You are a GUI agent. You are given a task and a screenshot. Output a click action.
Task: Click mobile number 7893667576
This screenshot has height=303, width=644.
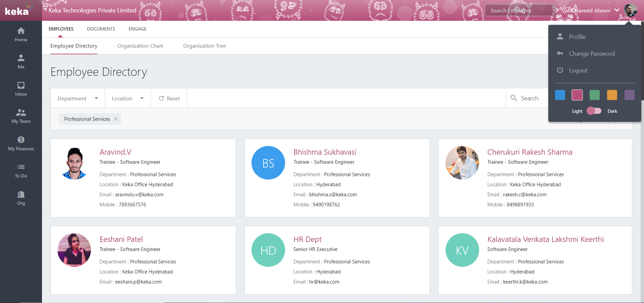coord(132,205)
